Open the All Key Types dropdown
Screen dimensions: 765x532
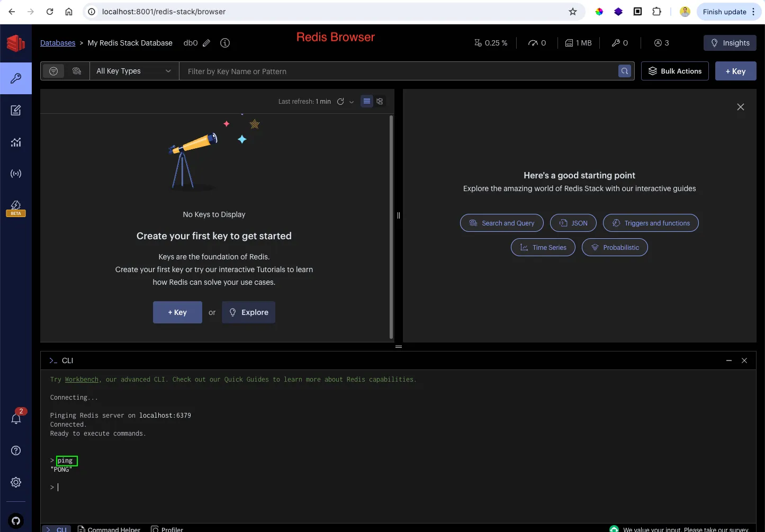click(x=134, y=71)
